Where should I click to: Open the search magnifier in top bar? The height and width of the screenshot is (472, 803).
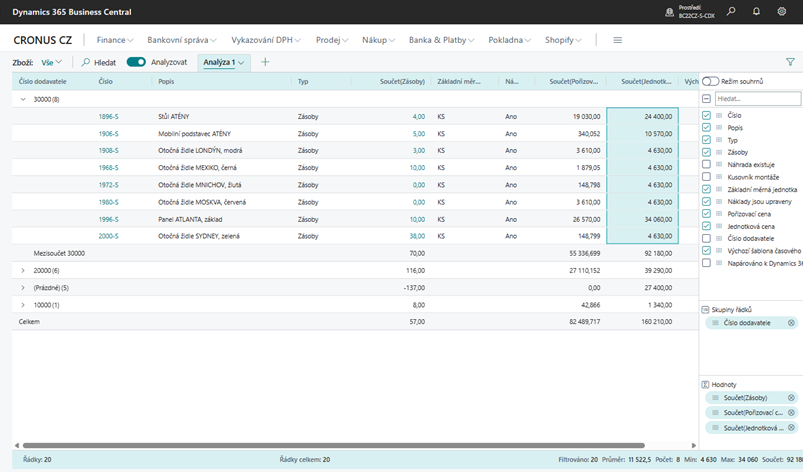732,12
